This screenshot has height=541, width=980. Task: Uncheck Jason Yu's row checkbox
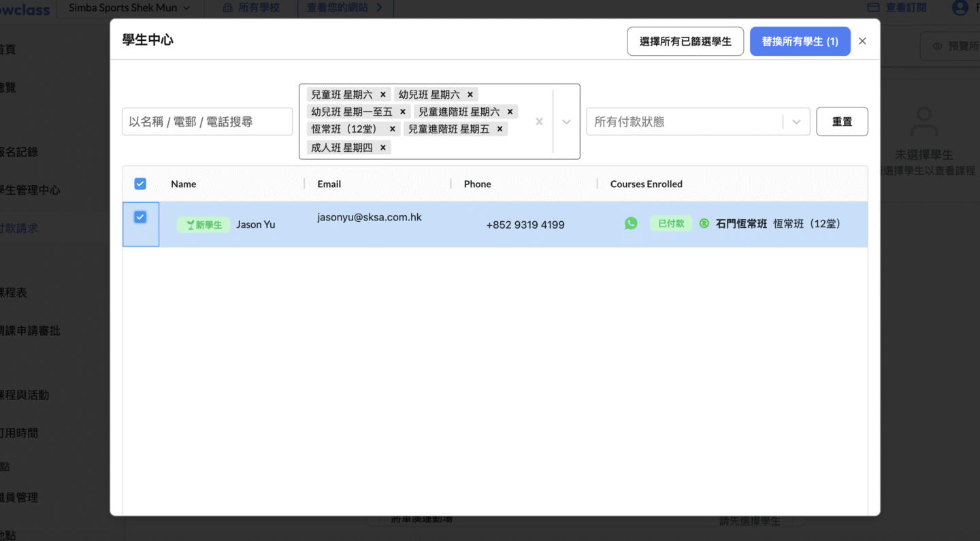click(140, 217)
